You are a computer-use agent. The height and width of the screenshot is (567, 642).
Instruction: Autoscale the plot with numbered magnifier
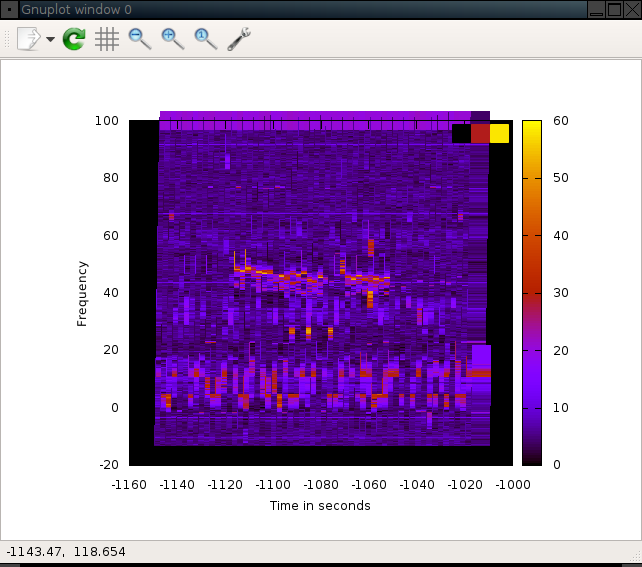point(206,39)
